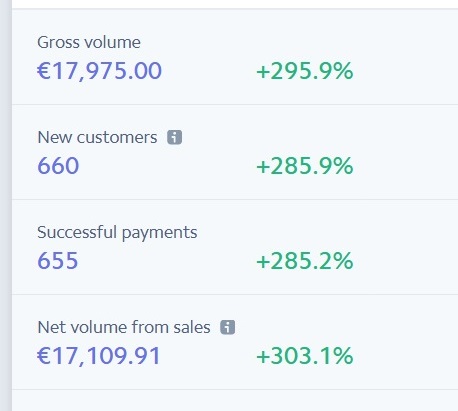The width and height of the screenshot is (458, 411).
Task: Click the +303.1% net volume change
Action: click(305, 356)
